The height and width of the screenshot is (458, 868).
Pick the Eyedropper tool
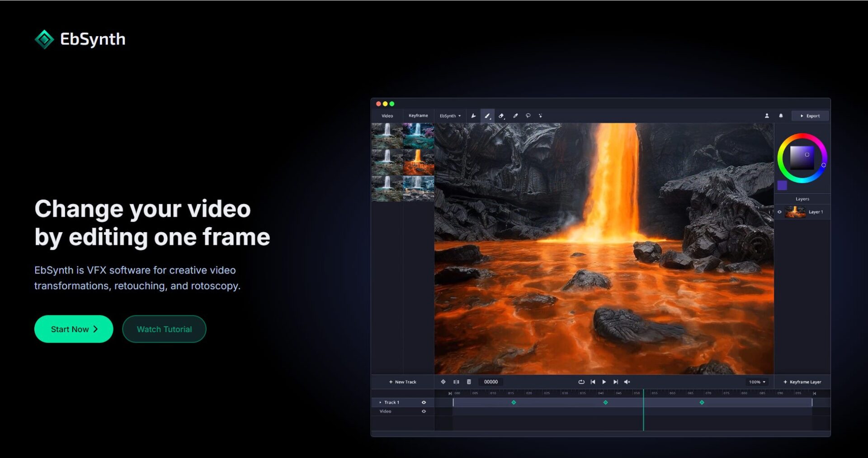point(515,116)
